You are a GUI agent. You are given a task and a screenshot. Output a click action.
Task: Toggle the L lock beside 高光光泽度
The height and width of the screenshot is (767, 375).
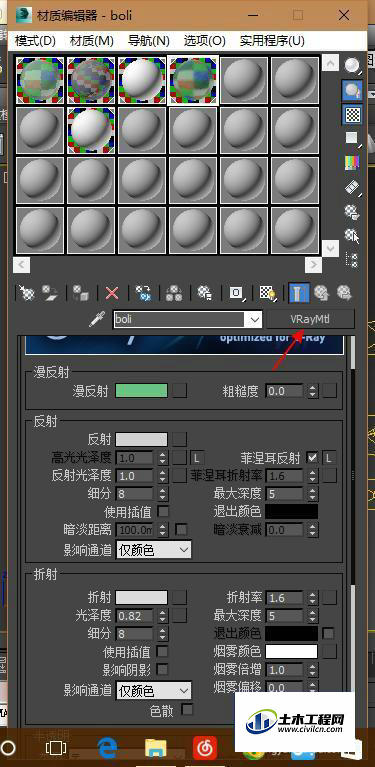click(x=197, y=458)
